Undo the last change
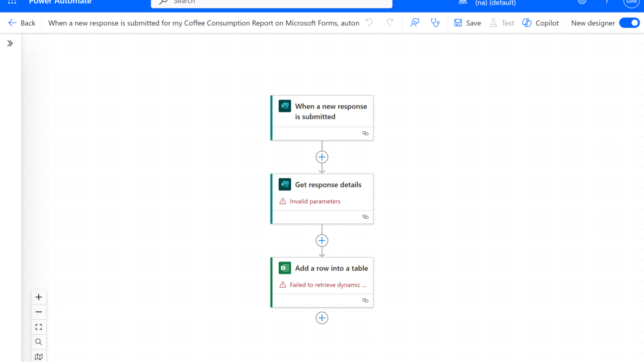The height and width of the screenshot is (362, 644). coord(369,23)
